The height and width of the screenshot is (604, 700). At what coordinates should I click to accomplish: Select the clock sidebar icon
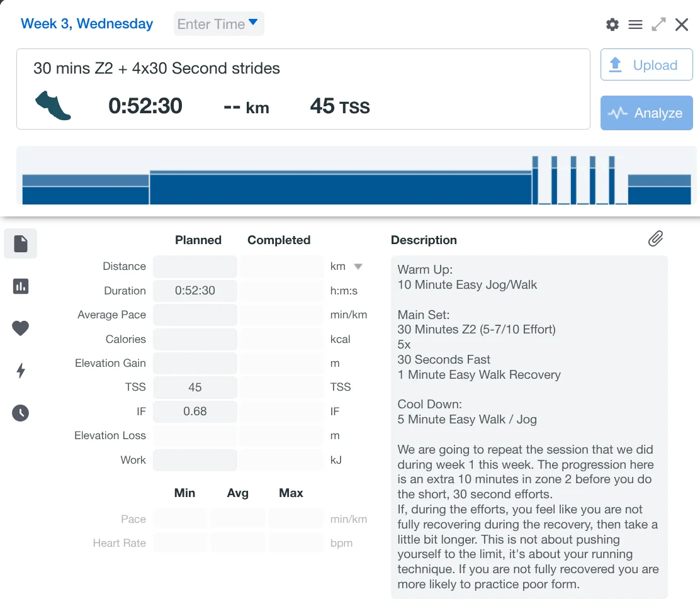[x=21, y=413]
